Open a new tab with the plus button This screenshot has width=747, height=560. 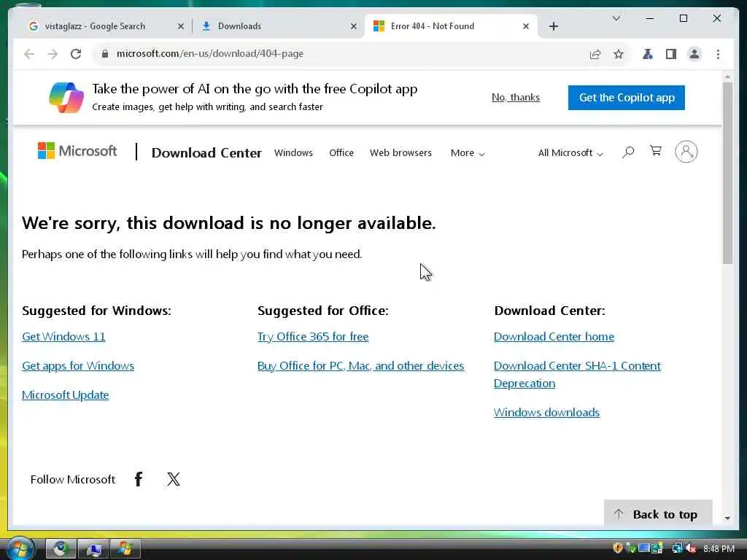click(553, 27)
